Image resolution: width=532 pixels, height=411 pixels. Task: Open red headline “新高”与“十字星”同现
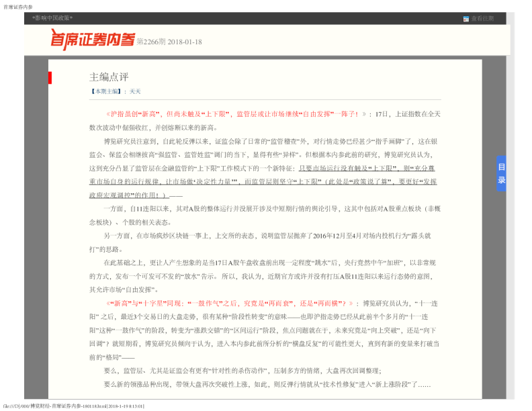click(230, 303)
